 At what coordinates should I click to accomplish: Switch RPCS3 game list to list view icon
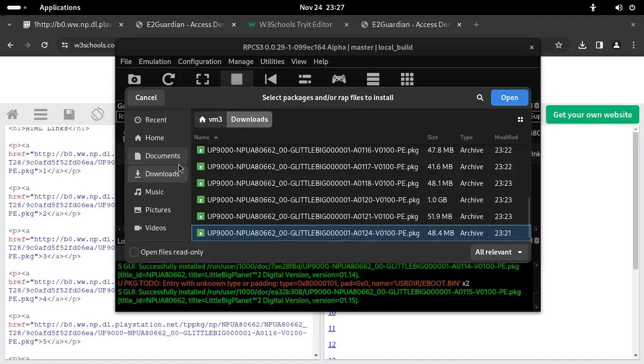pyautogui.click(x=373, y=79)
